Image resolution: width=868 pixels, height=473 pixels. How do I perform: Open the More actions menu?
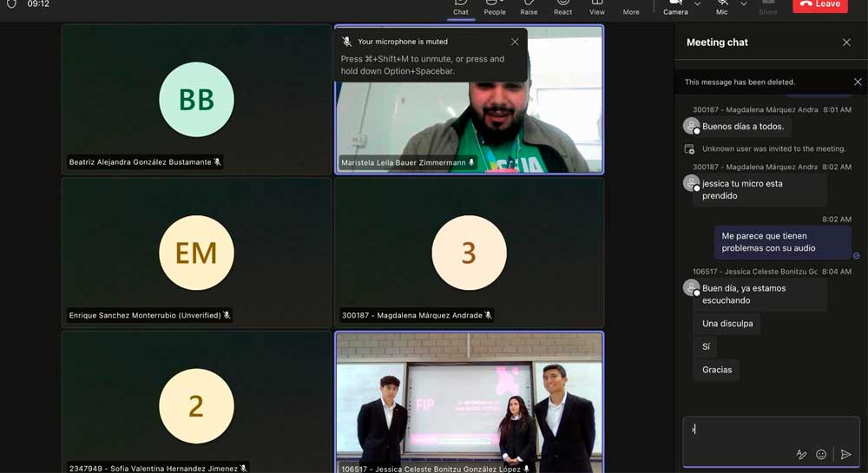[631, 5]
